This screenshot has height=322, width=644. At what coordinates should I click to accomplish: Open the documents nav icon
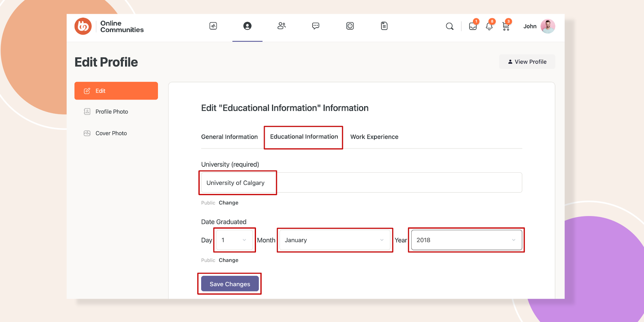coord(384,26)
